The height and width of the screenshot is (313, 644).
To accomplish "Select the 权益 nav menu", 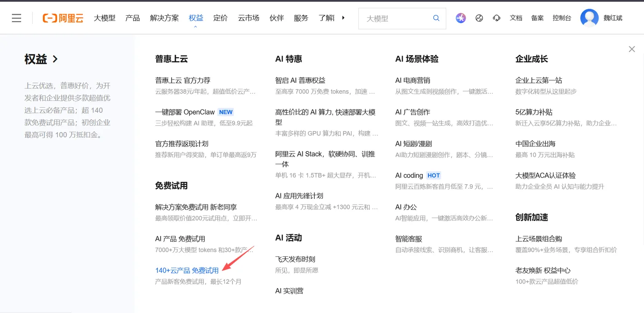I will click(196, 18).
